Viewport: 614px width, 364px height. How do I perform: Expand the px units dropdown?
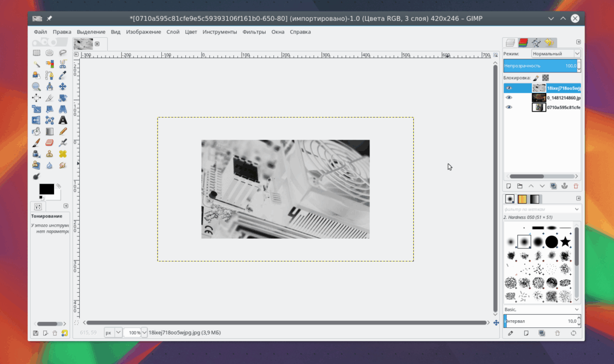click(118, 333)
